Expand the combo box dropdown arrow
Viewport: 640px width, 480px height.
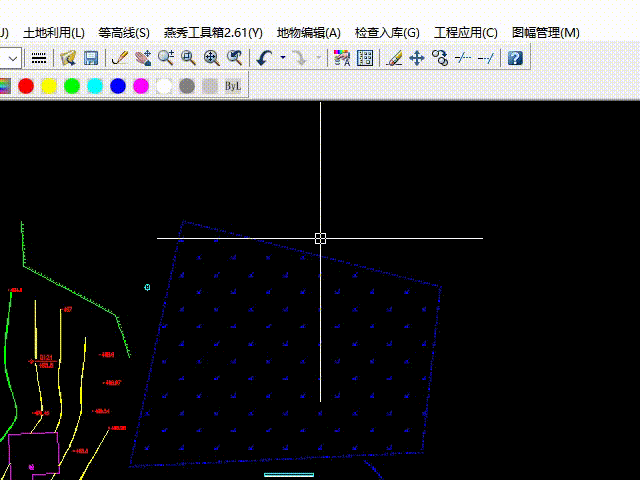point(13,58)
